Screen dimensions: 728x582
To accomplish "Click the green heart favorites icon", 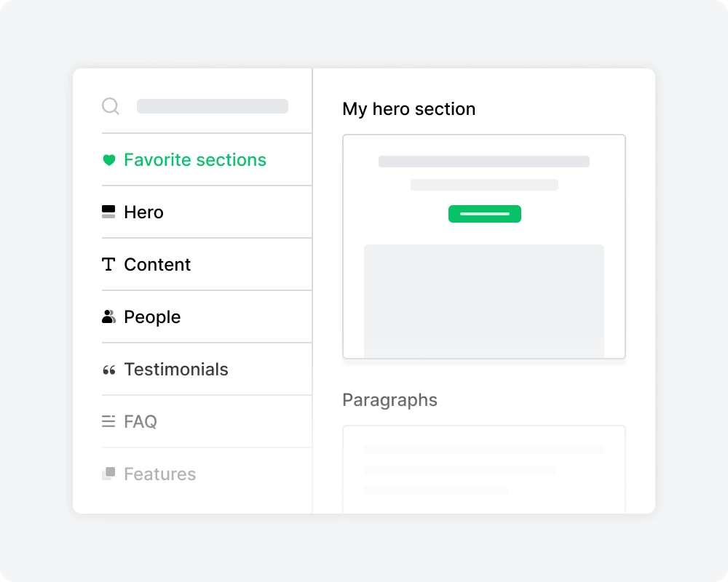I will coord(108,160).
